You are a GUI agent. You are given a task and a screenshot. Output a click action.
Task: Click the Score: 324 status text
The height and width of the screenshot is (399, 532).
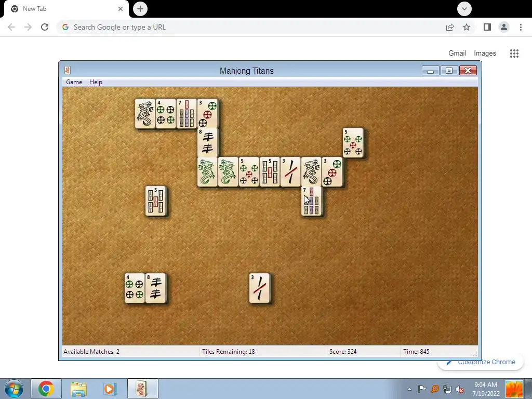(x=343, y=352)
